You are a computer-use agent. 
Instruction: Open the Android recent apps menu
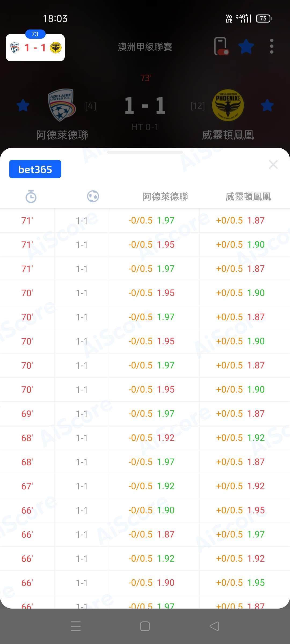pos(76,626)
